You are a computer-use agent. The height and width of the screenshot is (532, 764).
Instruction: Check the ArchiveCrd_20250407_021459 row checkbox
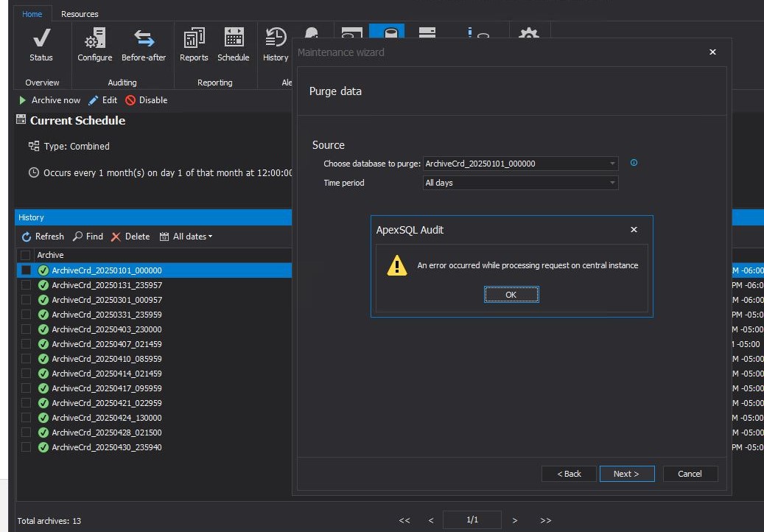point(26,344)
